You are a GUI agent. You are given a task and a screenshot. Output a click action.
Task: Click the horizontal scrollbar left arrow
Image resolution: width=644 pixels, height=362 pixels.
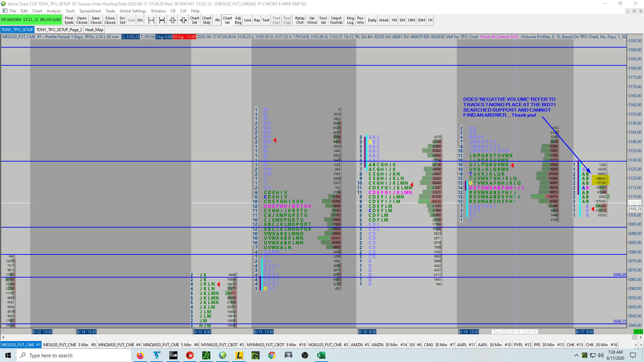coord(3,337)
